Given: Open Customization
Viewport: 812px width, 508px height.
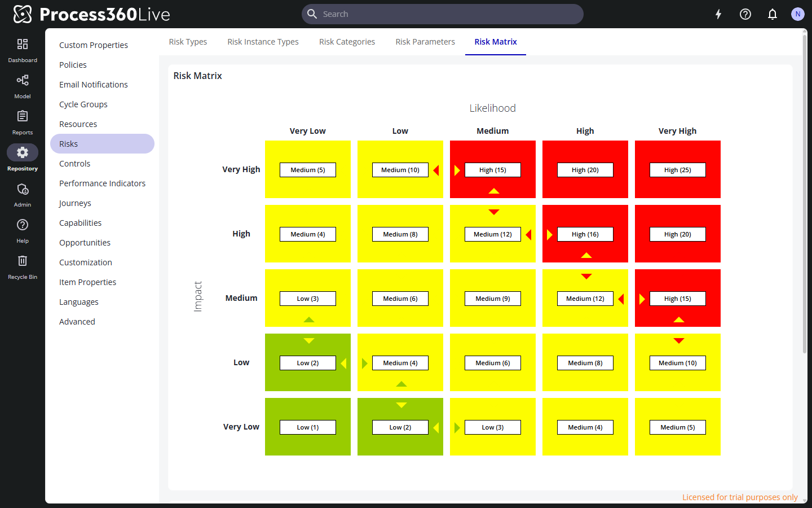Looking at the screenshot, I should pyautogui.click(x=102, y=262).
